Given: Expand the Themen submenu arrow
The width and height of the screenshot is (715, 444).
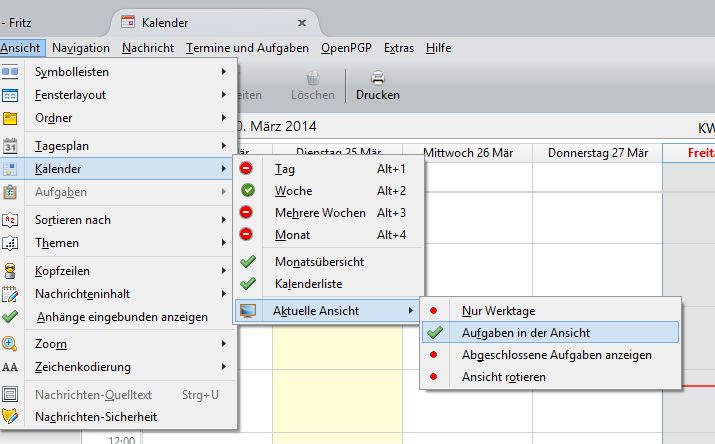Looking at the screenshot, I should [223, 243].
